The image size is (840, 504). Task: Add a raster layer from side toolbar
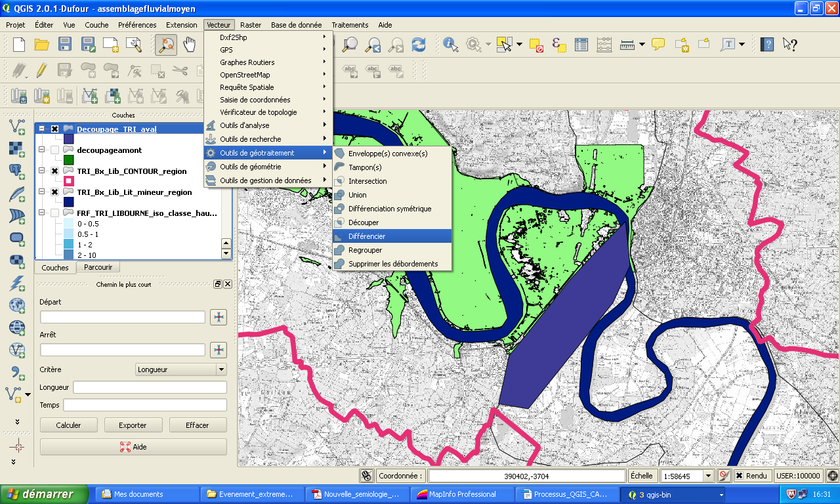(x=16, y=149)
